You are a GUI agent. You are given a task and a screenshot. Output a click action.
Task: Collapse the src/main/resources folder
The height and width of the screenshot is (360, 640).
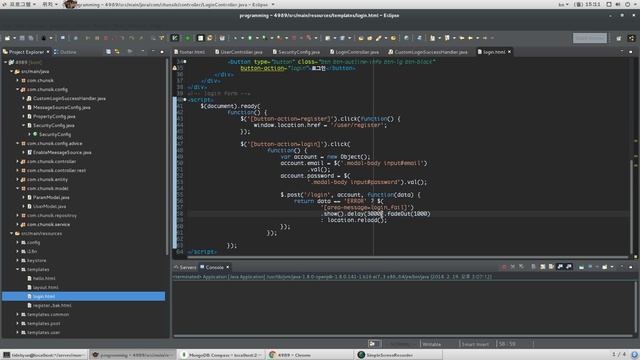coord(11,233)
